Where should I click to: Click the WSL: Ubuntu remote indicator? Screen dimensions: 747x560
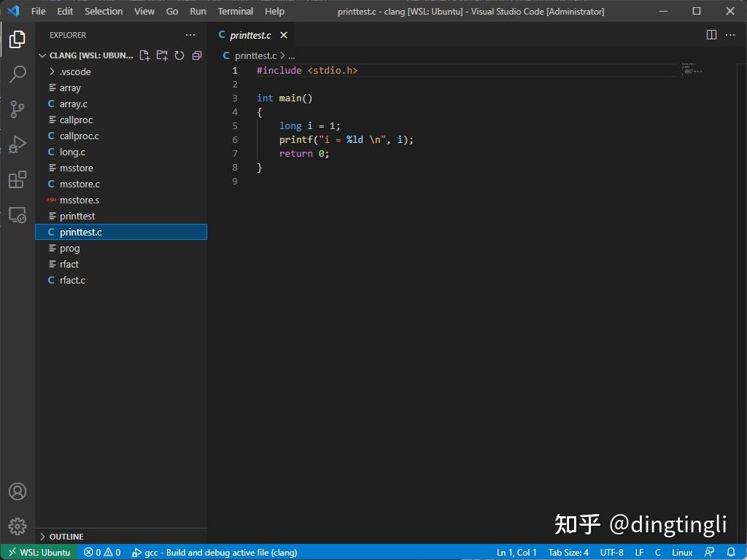pos(39,553)
